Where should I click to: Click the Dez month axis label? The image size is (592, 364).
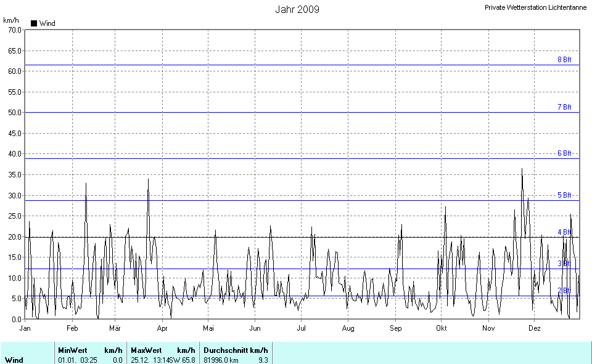(x=535, y=328)
